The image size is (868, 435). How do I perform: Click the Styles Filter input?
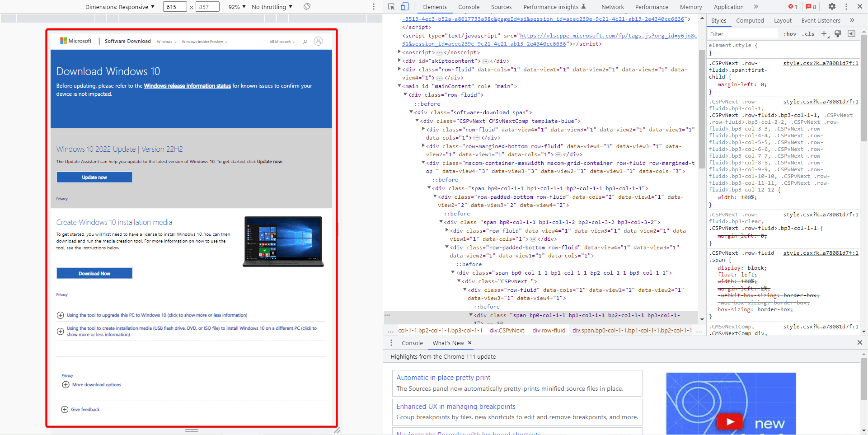[x=743, y=34]
